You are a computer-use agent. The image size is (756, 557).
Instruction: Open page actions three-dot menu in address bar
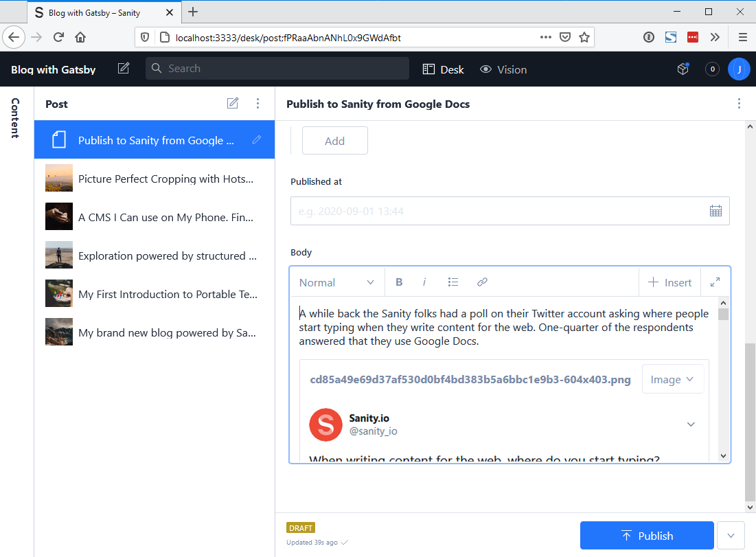pos(545,37)
